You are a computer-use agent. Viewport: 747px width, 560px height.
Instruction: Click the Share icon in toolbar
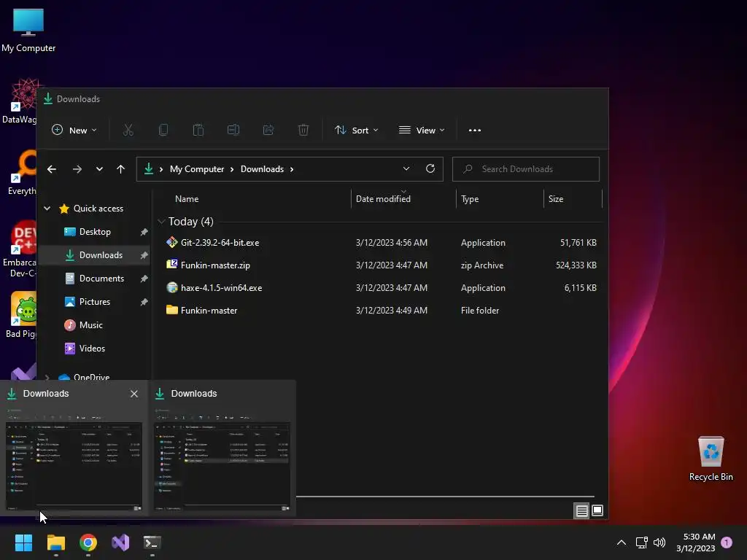[x=268, y=130]
